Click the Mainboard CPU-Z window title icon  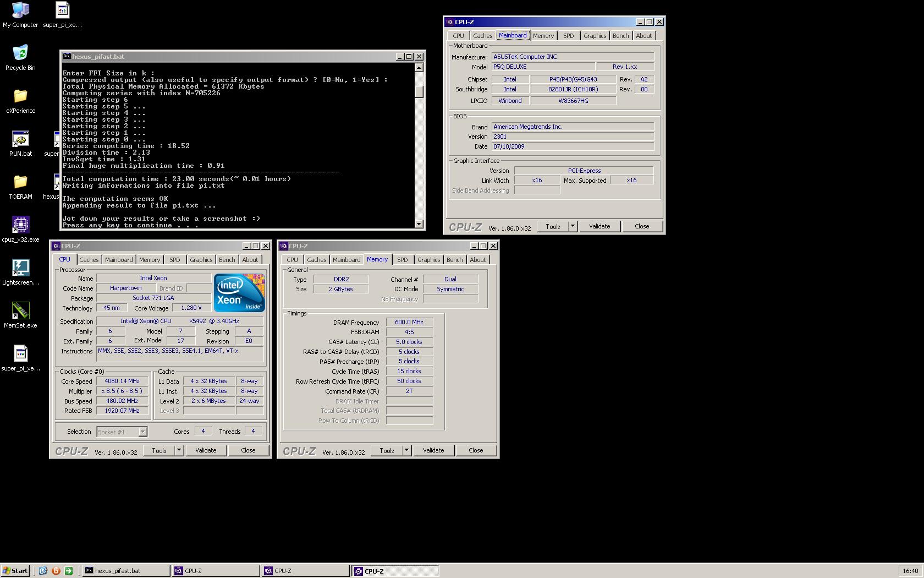[450, 22]
